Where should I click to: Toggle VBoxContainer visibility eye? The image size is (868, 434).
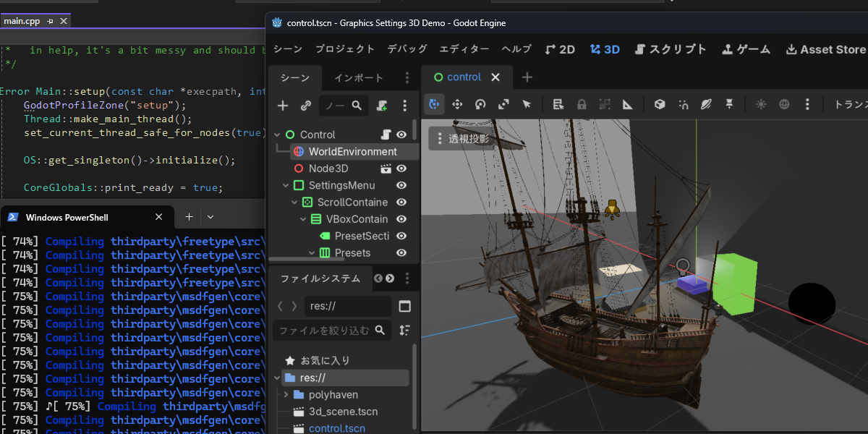point(401,219)
